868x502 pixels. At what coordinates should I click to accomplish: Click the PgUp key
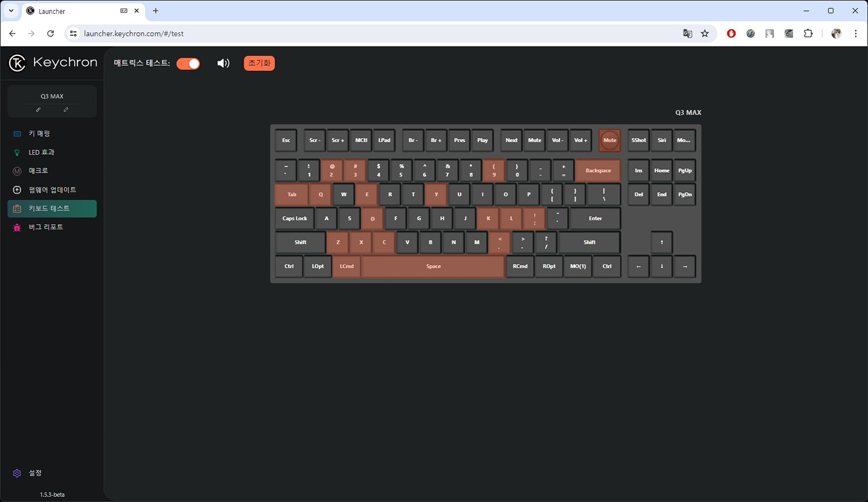pos(685,170)
